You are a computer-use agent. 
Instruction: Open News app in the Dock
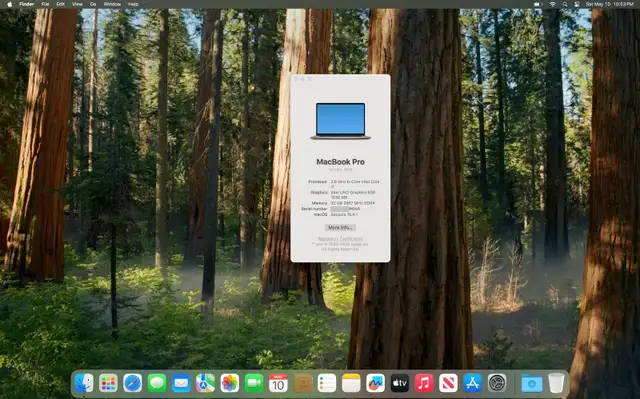pyautogui.click(x=448, y=383)
